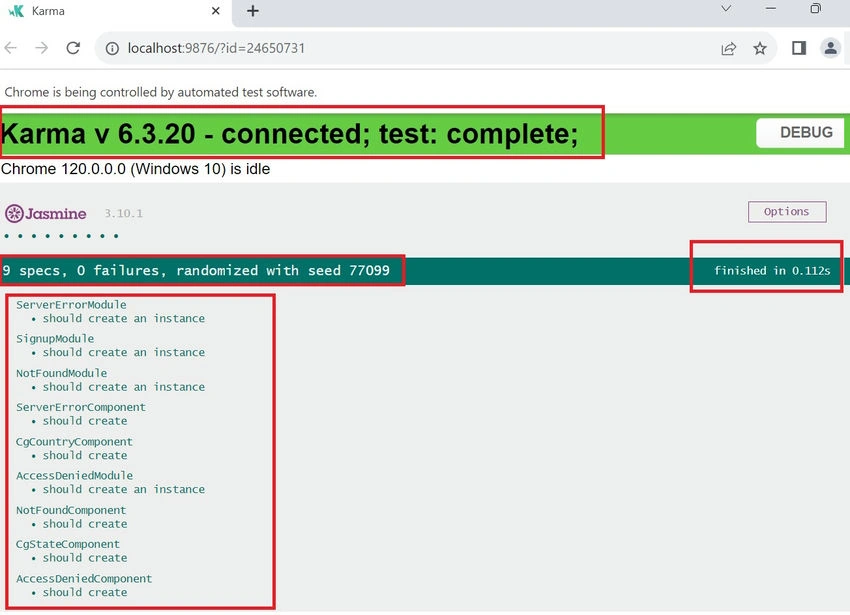This screenshot has width=850, height=615.
Task: Open the tab search chevron
Action: click(x=726, y=9)
